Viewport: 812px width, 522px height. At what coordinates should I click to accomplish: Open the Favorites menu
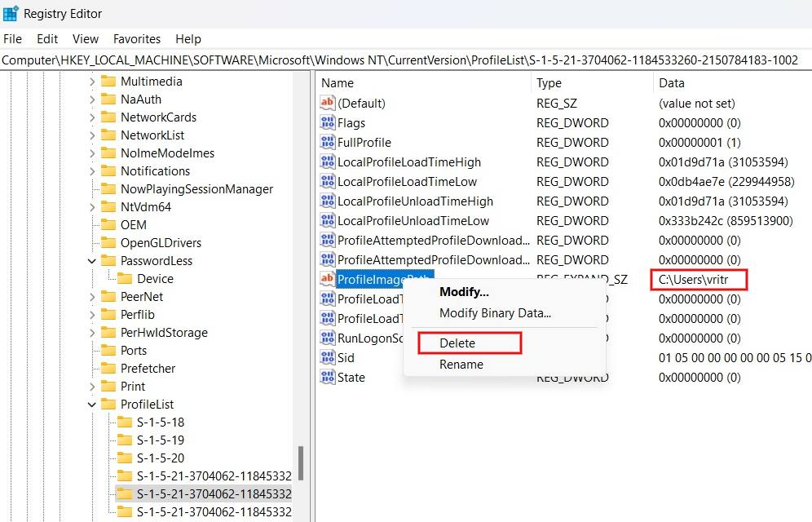136,38
